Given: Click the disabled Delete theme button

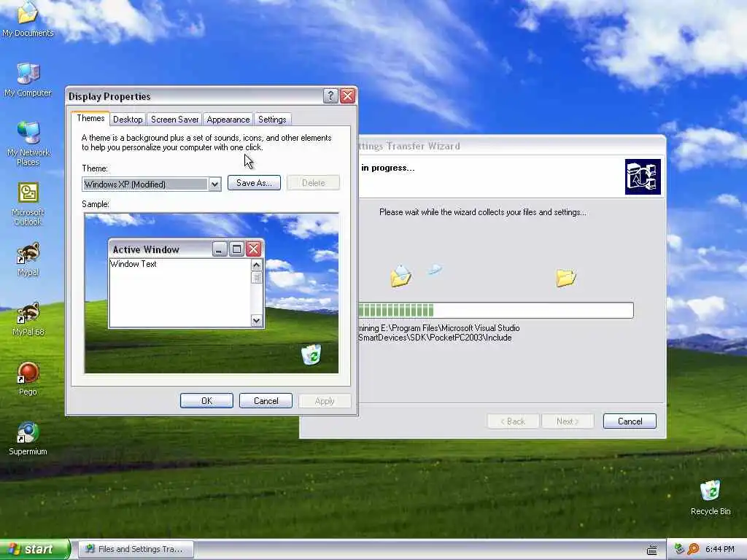Looking at the screenshot, I should [x=314, y=183].
